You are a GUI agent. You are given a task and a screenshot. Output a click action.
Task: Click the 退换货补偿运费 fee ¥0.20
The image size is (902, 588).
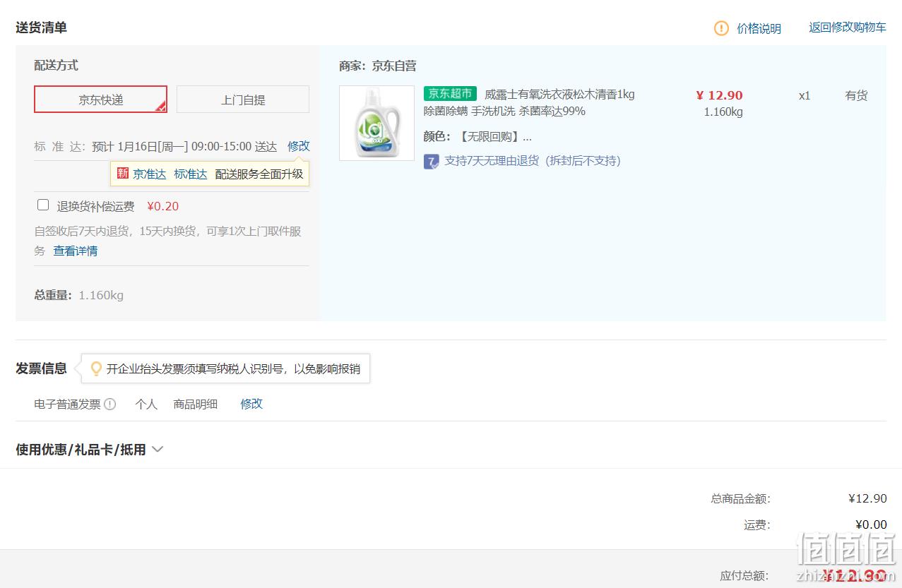(x=163, y=206)
